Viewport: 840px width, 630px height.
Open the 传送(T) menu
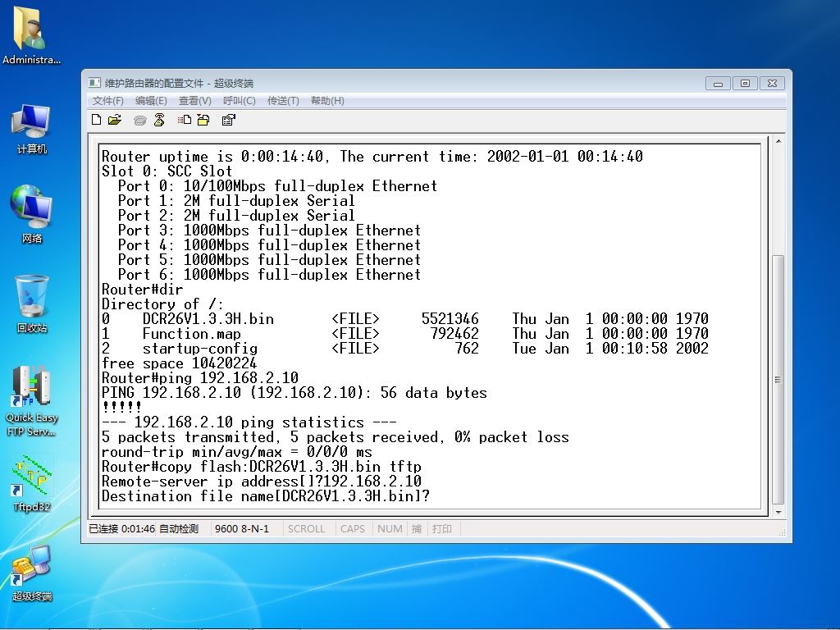tap(283, 101)
